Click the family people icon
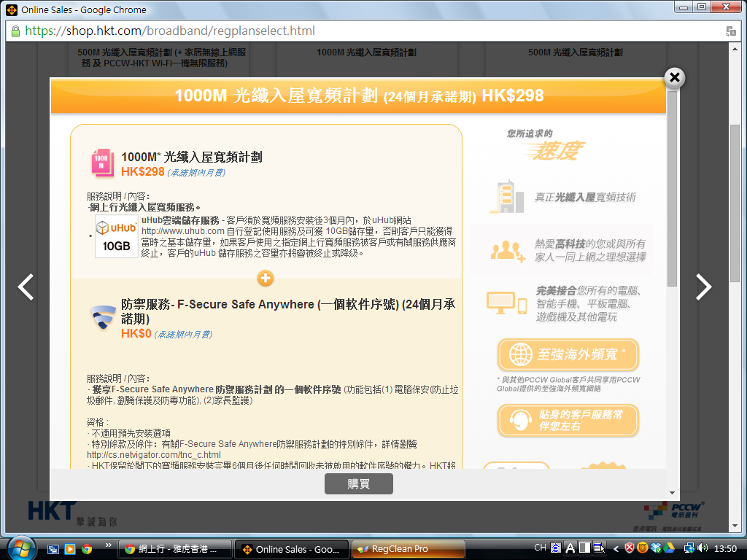This screenshot has height=560, width=747. [x=508, y=251]
